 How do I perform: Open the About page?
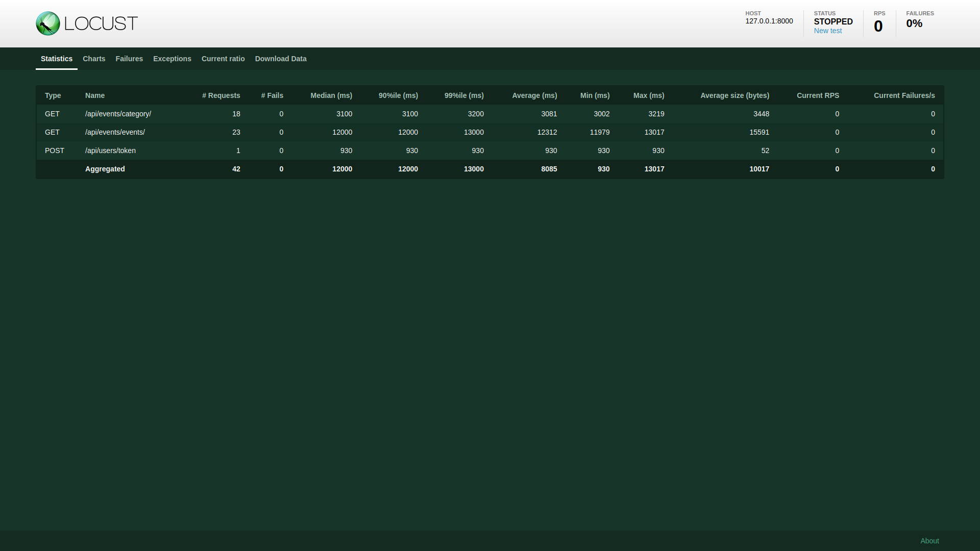929,540
